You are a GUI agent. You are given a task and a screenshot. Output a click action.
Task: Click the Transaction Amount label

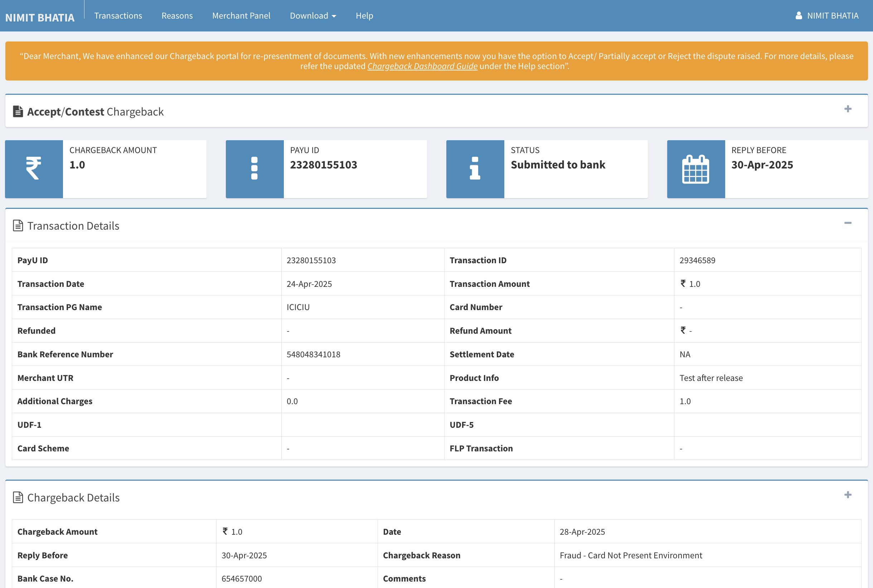click(489, 284)
